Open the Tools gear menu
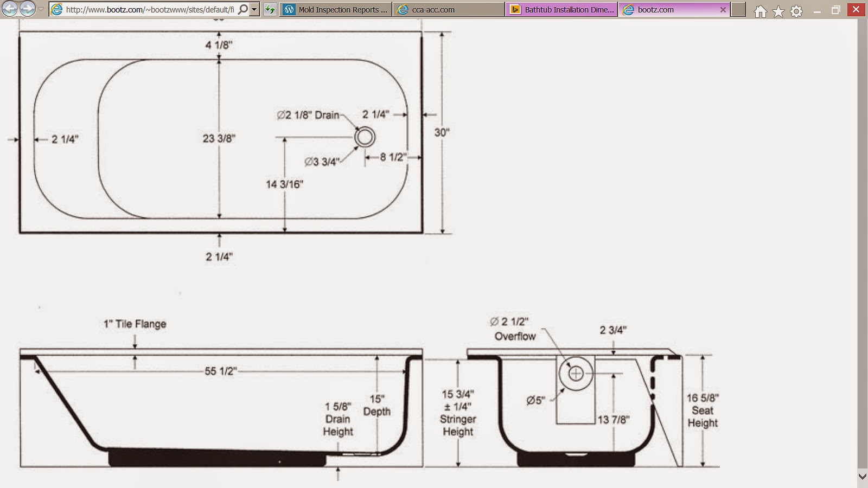The width and height of the screenshot is (868, 488). (796, 11)
